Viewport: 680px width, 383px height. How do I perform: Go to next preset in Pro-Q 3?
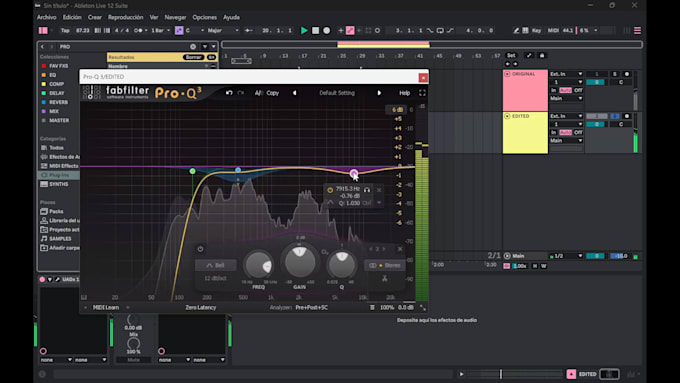(x=379, y=93)
